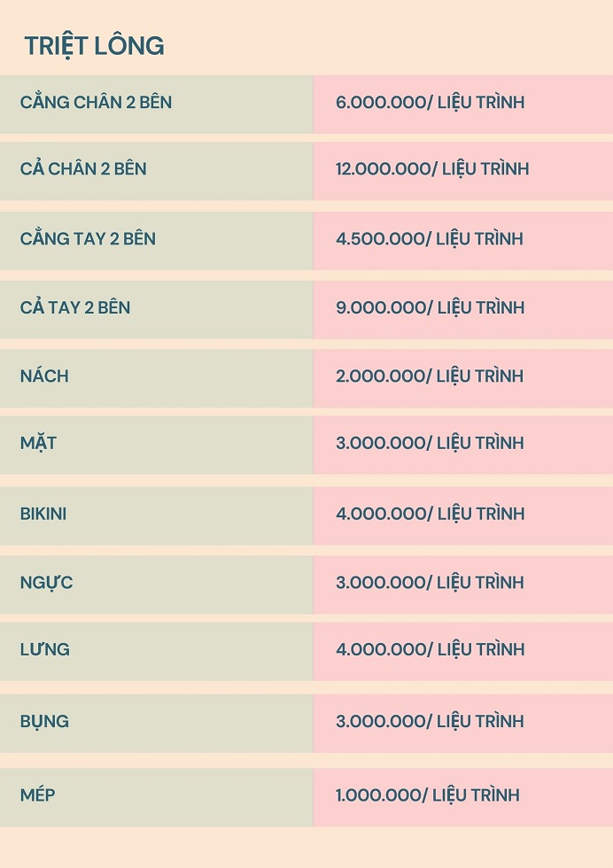Click the 9.000.000/ LIỆU TRÌNH price
Screen dimensions: 613x868
click(x=430, y=308)
